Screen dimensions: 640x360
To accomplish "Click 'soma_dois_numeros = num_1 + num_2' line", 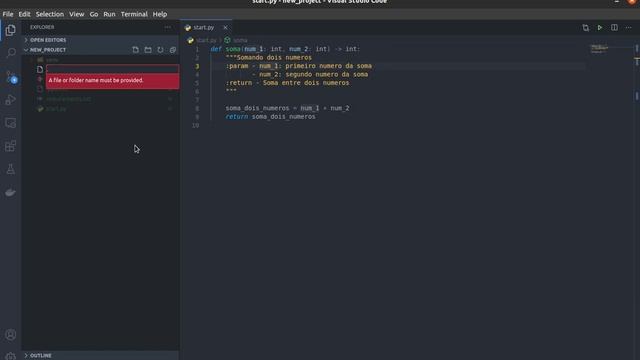I will (x=287, y=108).
